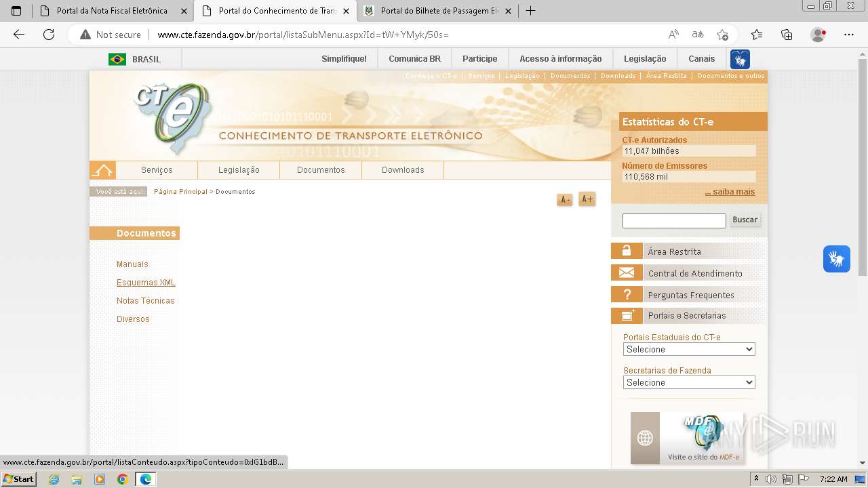Open the Favorites list icon
The image size is (868, 488).
pyautogui.click(x=757, y=35)
